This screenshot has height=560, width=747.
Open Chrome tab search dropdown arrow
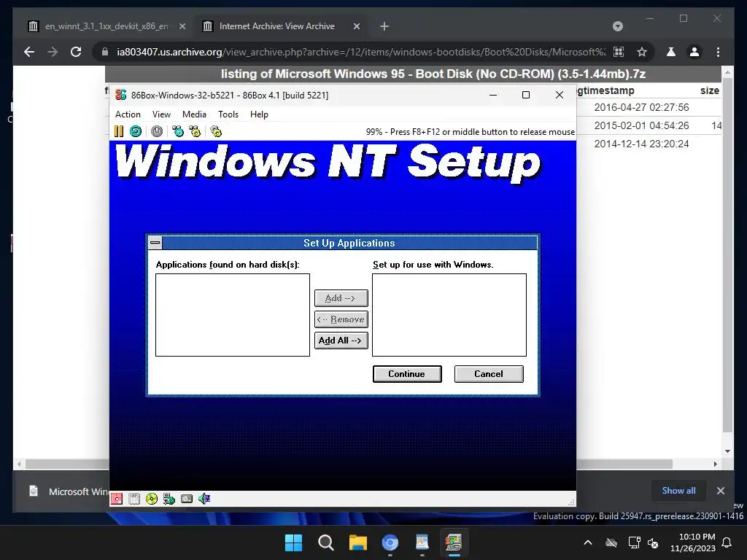point(617,26)
